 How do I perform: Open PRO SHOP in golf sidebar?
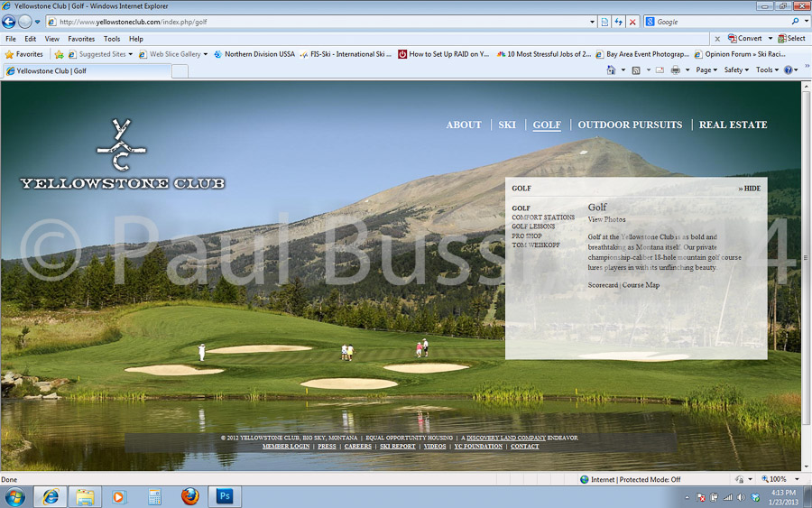click(527, 236)
